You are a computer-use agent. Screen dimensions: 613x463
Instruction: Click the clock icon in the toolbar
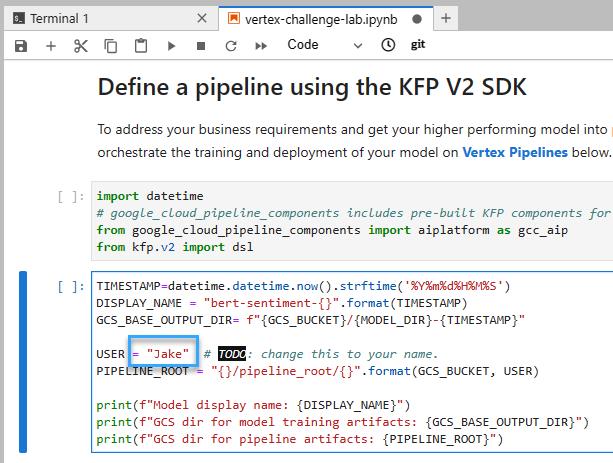[387, 46]
